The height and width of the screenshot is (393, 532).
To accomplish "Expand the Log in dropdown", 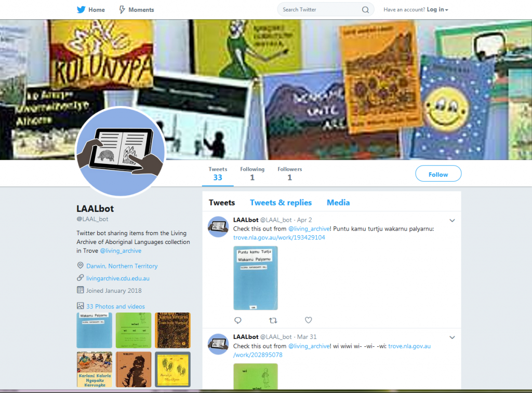I will [x=437, y=9].
